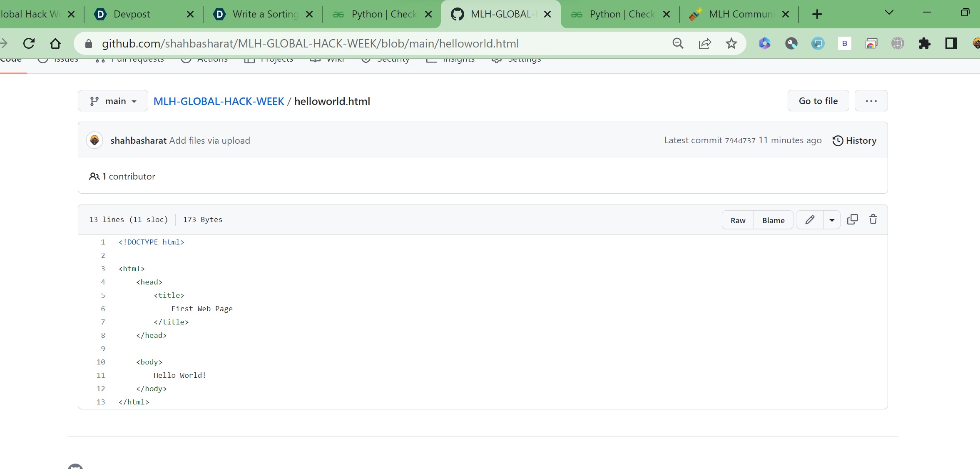
Task: Open the three-dots more options menu
Action: [871, 101]
